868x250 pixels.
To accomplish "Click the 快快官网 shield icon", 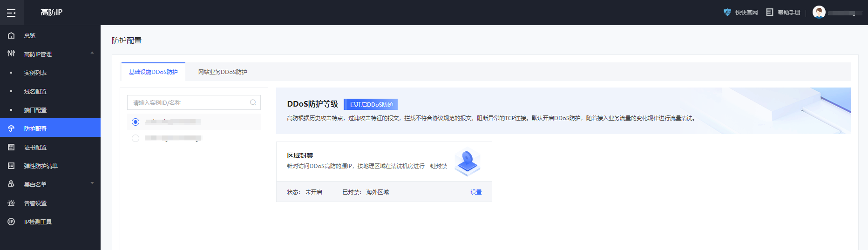I will 727,12.
